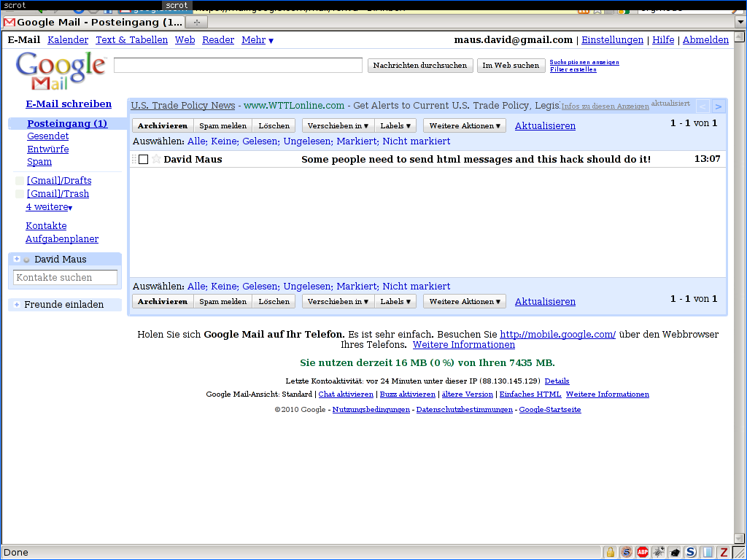Select Ungelesen in upper Auswählen row

(307, 141)
